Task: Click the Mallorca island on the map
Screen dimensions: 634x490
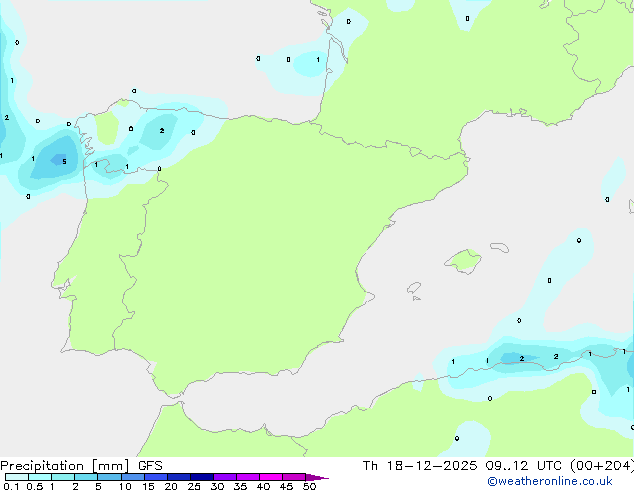Action: click(463, 261)
